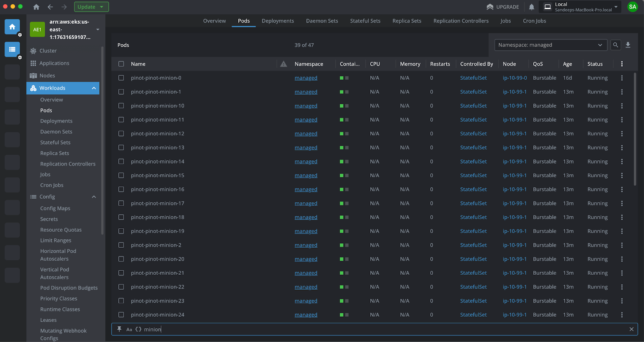Click the search pods magnifier icon
The image size is (644, 342).
tap(615, 45)
